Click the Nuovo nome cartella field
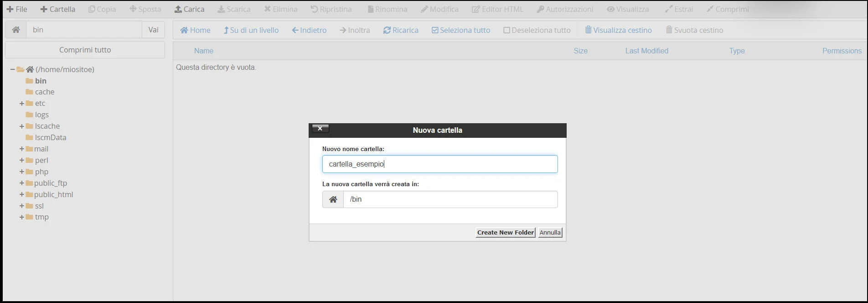The image size is (868, 303). click(x=440, y=164)
